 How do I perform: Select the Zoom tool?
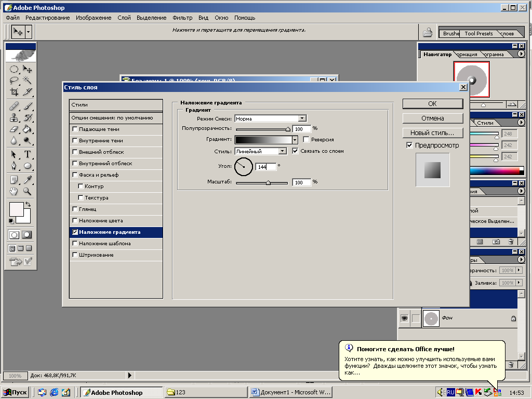pyautogui.click(x=28, y=191)
